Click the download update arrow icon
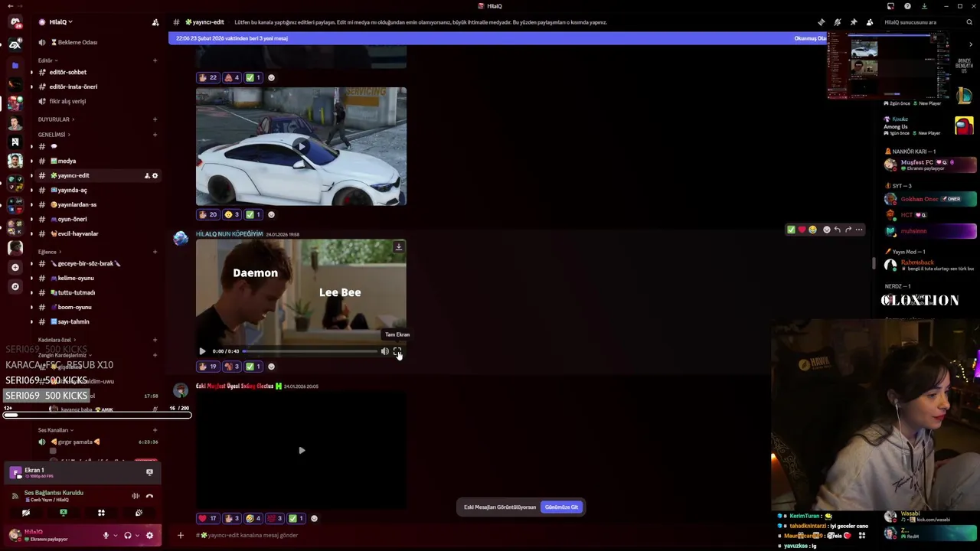Viewport: 980px width, 551px height. (924, 6)
